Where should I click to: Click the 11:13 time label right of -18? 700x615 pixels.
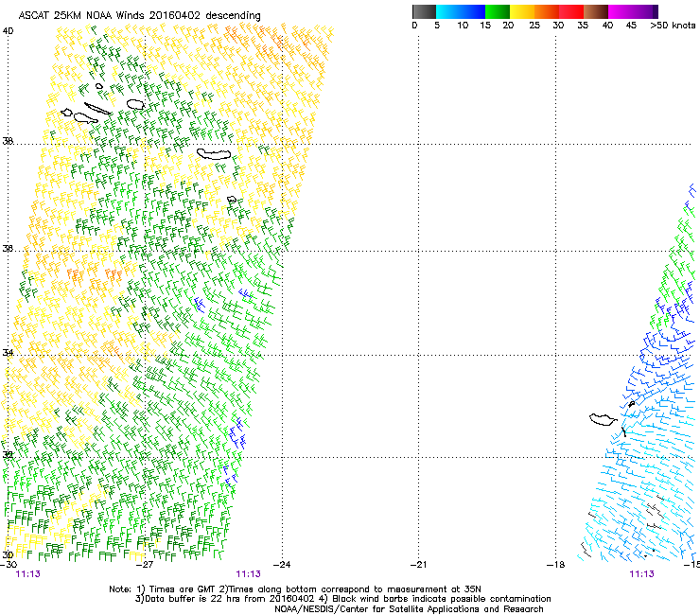(x=642, y=574)
